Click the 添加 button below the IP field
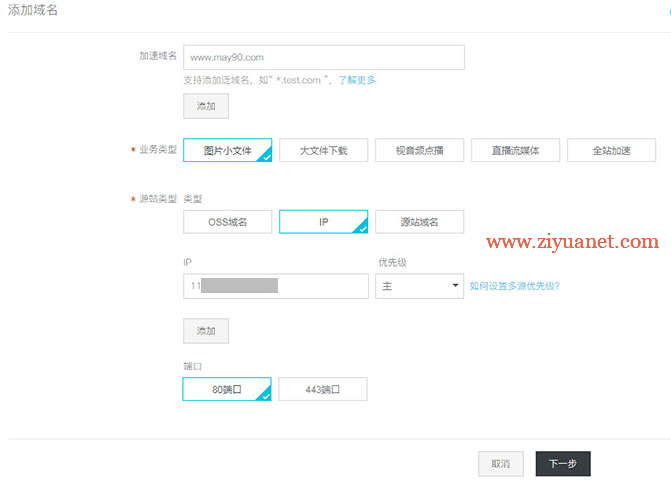The height and width of the screenshot is (485, 671). tap(206, 331)
